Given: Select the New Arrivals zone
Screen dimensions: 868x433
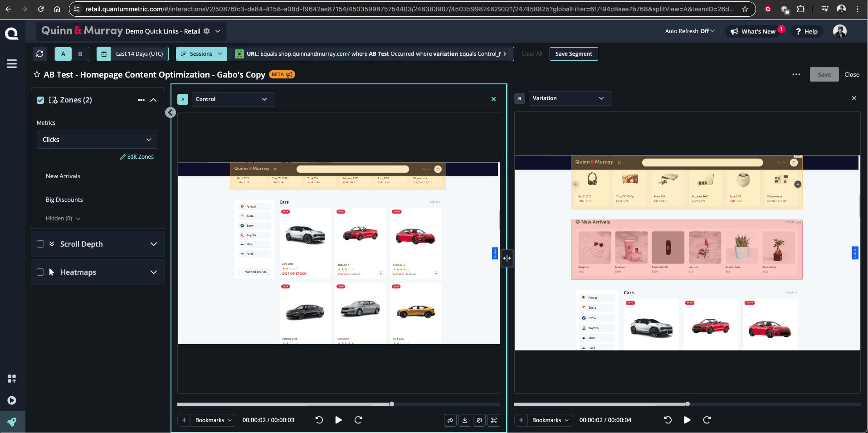Looking at the screenshot, I should [x=63, y=176].
